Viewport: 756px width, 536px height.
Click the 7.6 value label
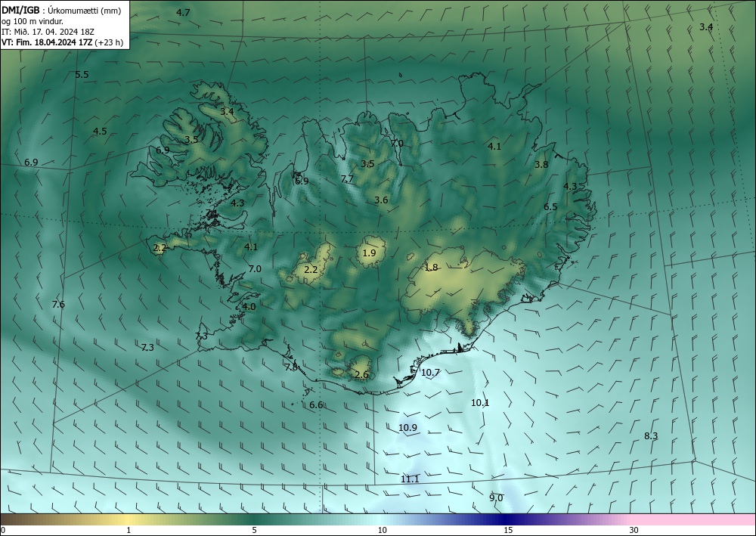[x=58, y=304]
